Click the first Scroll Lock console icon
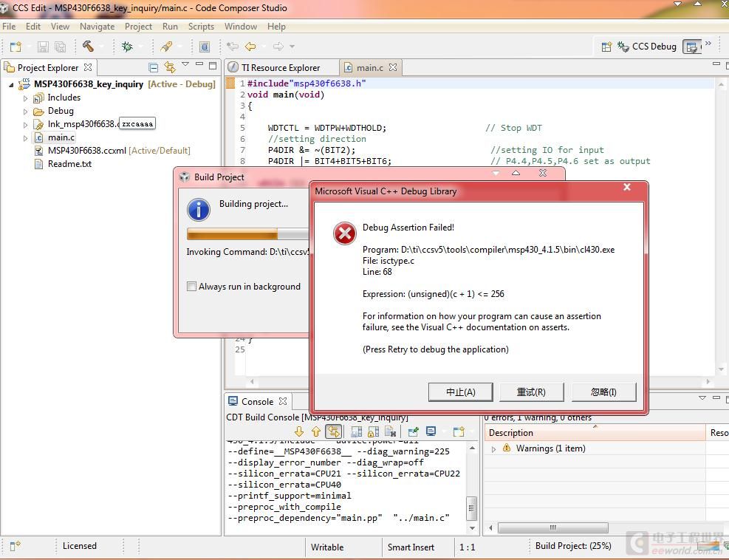The height and width of the screenshot is (560, 729). click(x=357, y=431)
